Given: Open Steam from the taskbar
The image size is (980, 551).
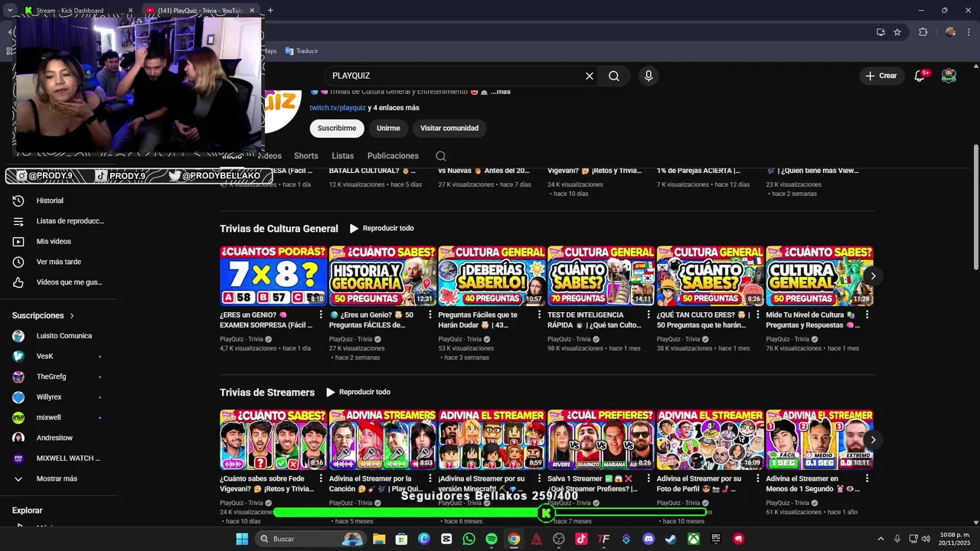Looking at the screenshot, I should 671,539.
